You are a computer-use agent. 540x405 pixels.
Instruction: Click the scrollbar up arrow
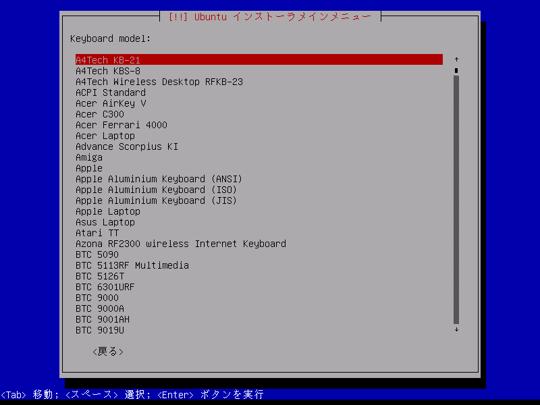[456, 60]
